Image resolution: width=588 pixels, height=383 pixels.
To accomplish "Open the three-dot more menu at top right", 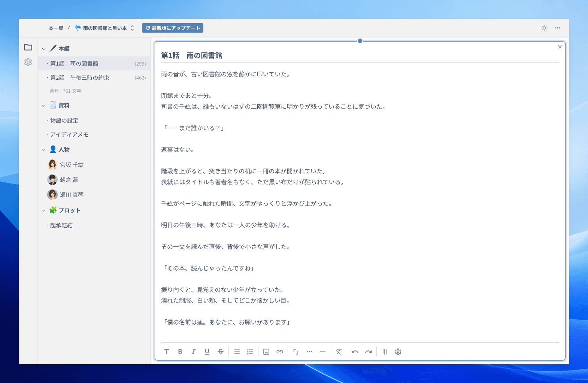I will pyautogui.click(x=558, y=28).
